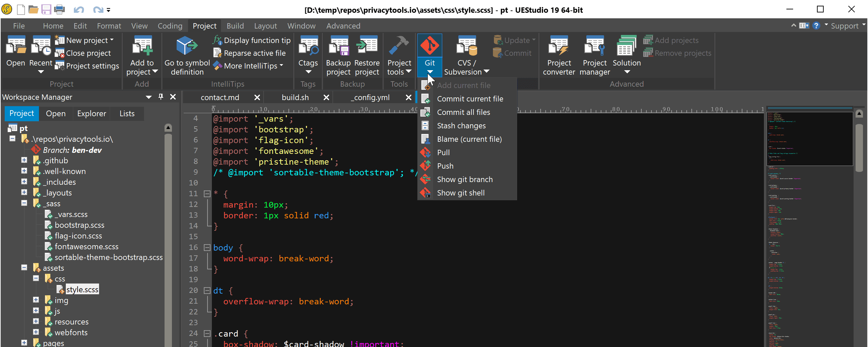Expand the .github folder in tree
Screen dimensions: 868x347
pos(24,160)
